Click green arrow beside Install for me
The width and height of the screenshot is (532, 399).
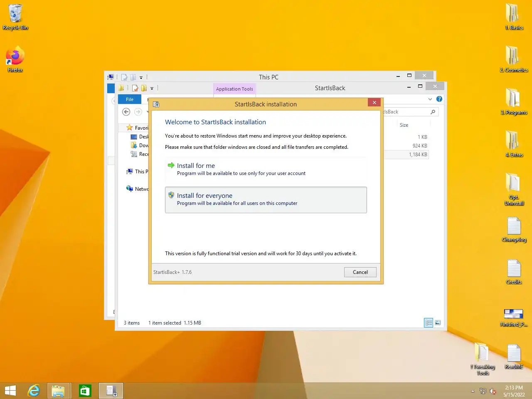[x=171, y=165]
